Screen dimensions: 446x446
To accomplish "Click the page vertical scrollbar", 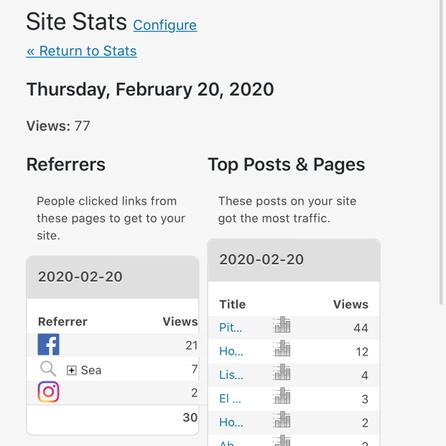I will [441, 152].
